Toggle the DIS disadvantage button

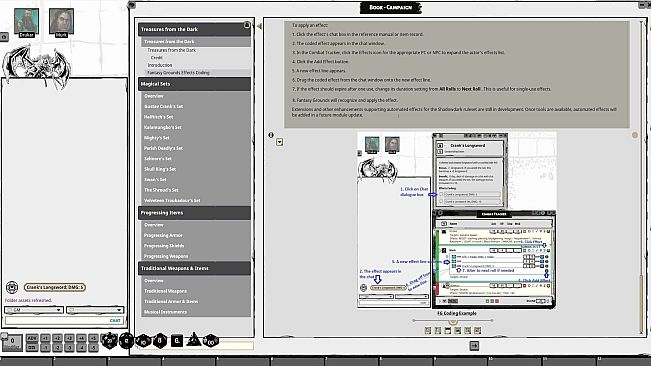click(x=32, y=347)
